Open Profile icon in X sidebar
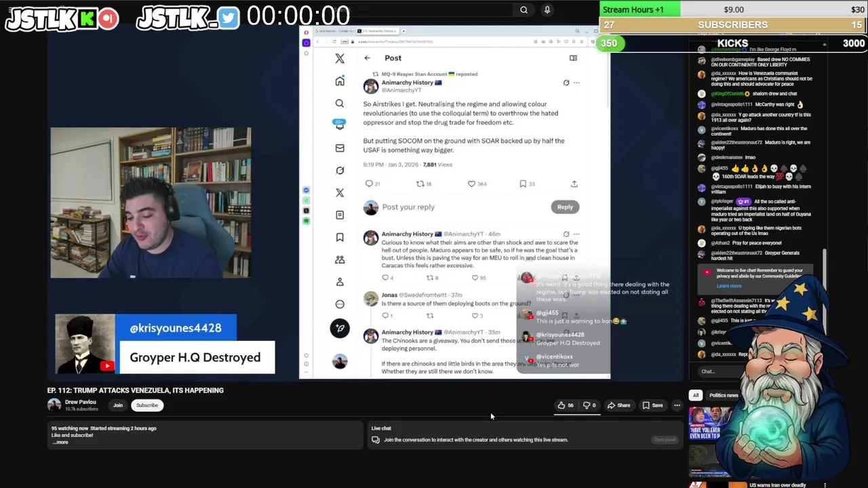The height and width of the screenshot is (488, 868). point(340,282)
